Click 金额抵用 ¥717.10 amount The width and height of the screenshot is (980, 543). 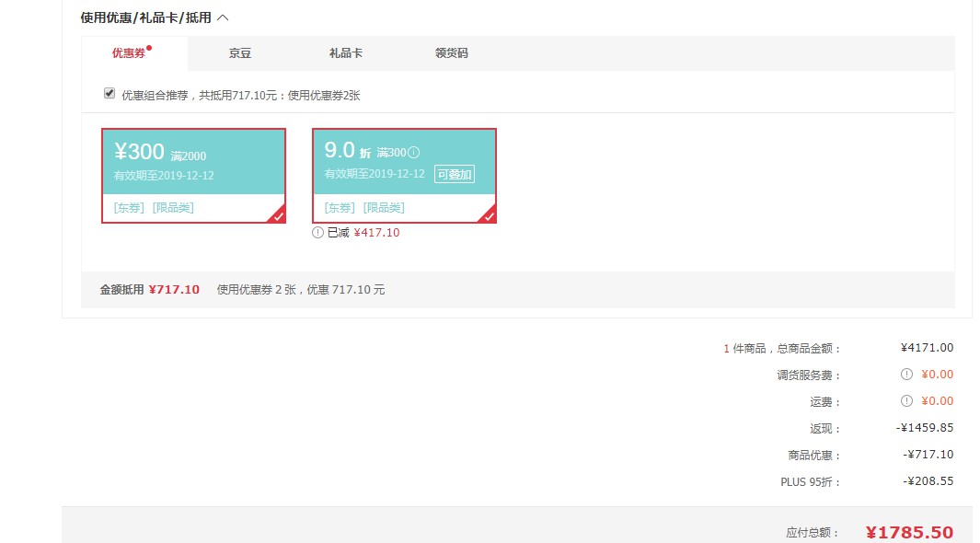point(174,289)
